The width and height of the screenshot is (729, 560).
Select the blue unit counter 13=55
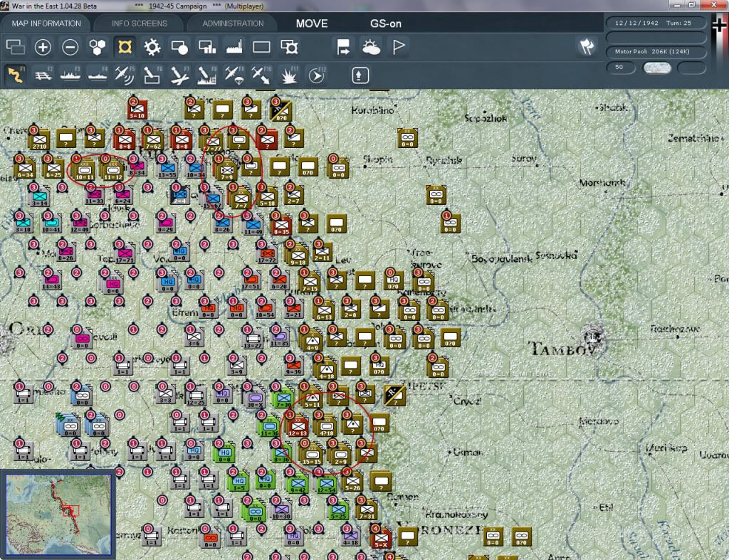(x=167, y=169)
